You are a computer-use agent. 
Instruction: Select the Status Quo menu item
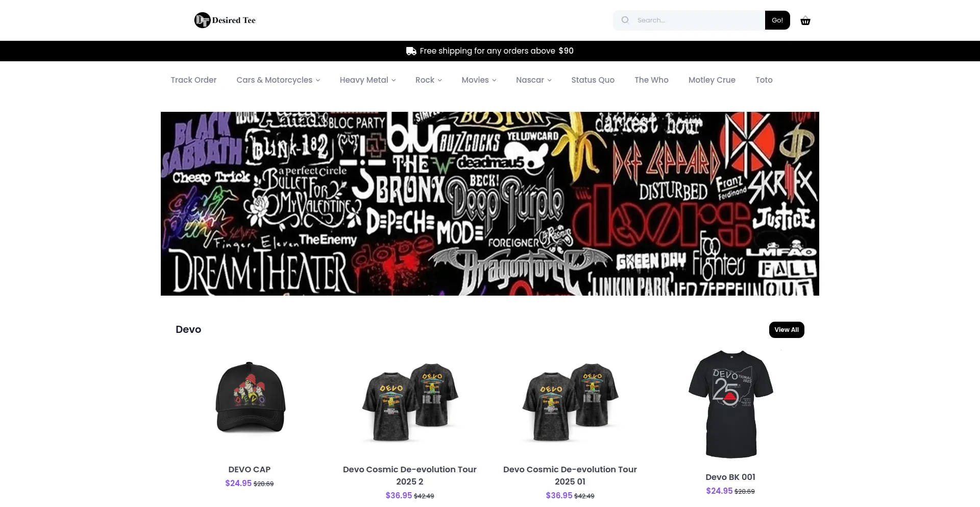tap(593, 80)
